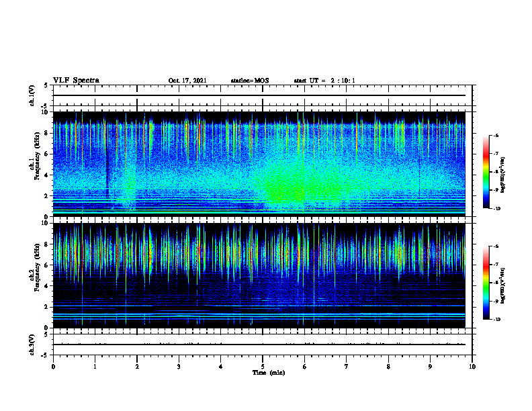Click time axis tick label '3'

pos(179,367)
